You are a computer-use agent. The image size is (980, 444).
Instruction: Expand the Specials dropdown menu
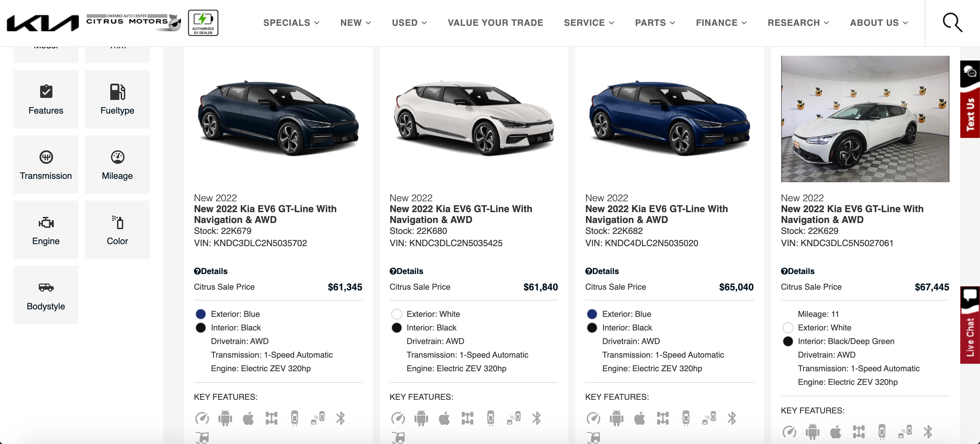(291, 23)
